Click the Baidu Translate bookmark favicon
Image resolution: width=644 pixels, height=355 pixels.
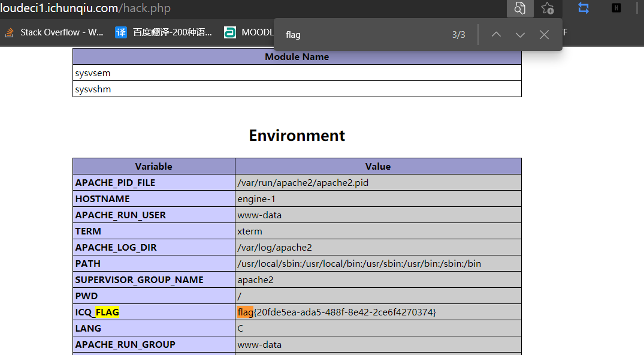pyautogui.click(x=121, y=32)
